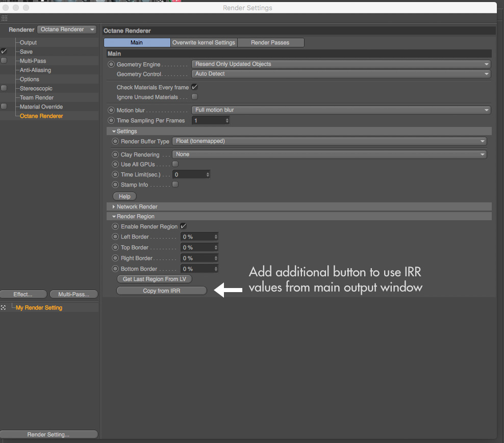This screenshot has height=443, width=504.
Task: Uncheck Check Materials Every frame
Action: click(x=194, y=87)
